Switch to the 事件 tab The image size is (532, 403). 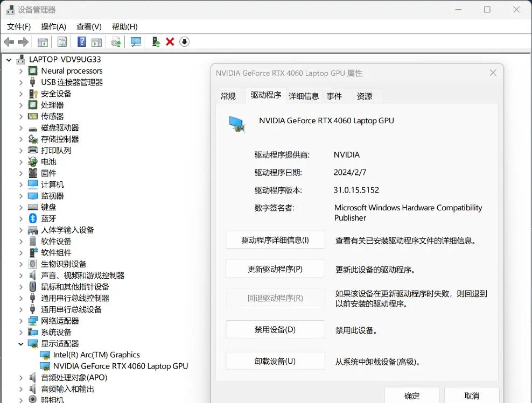[334, 96]
